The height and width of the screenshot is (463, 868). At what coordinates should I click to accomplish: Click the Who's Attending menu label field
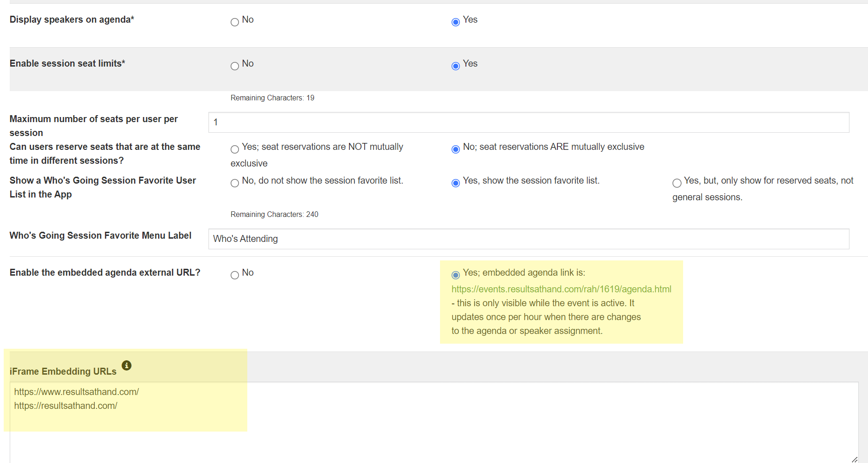click(x=528, y=239)
